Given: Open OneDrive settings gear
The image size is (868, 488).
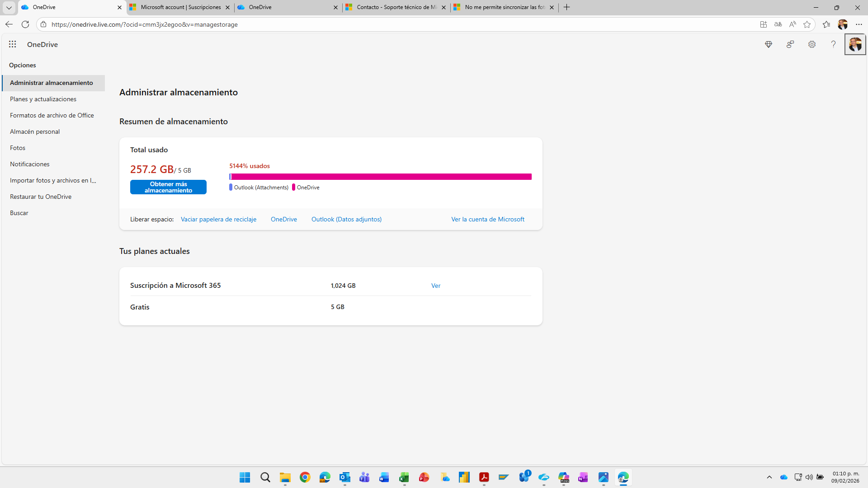Looking at the screenshot, I should coord(812,44).
